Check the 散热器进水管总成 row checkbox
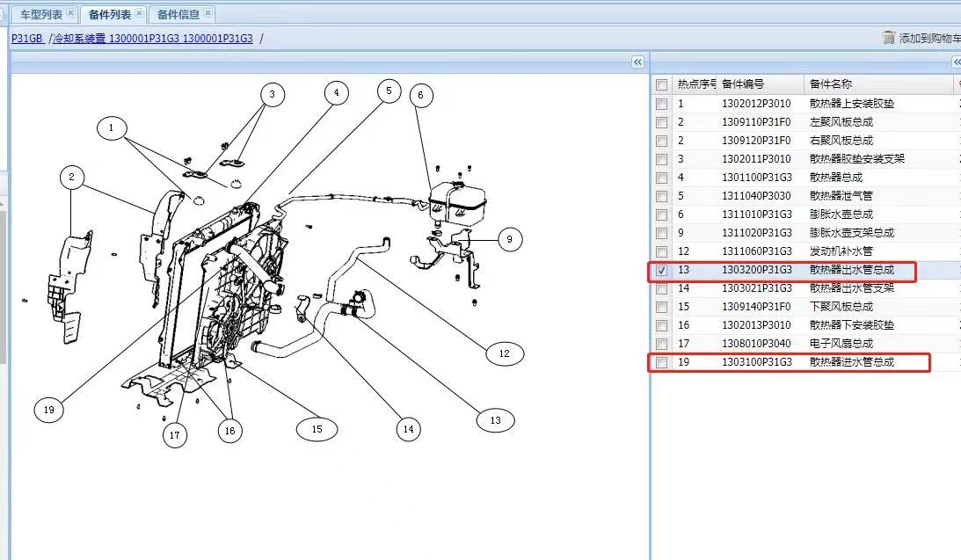961x560 pixels. [661, 362]
